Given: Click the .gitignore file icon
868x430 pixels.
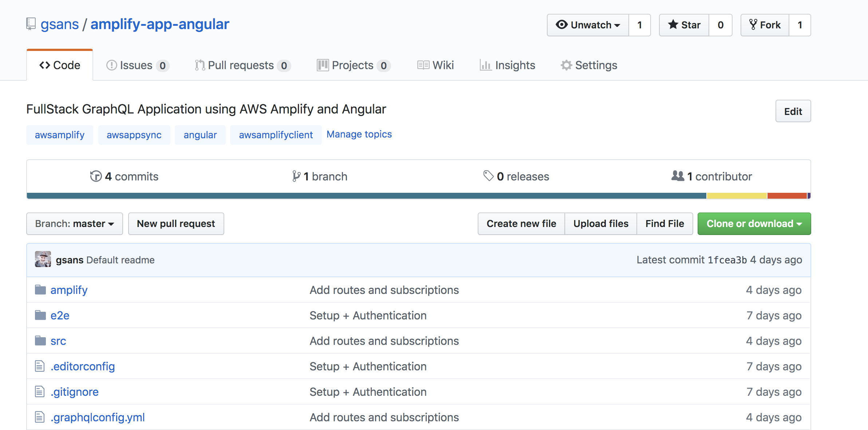Looking at the screenshot, I should pyautogui.click(x=40, y=392).
